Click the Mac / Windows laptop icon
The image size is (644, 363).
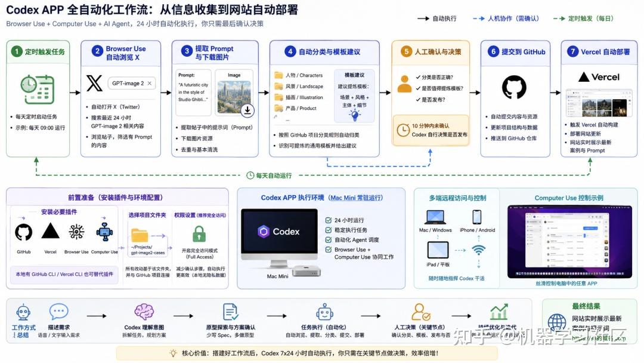coord(435,217)
